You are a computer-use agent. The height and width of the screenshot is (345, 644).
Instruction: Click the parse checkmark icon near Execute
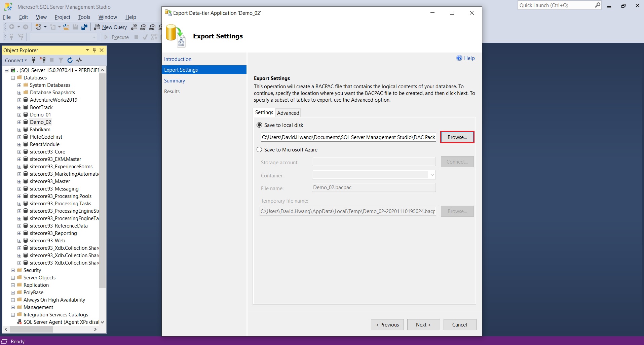coord(145,37)
